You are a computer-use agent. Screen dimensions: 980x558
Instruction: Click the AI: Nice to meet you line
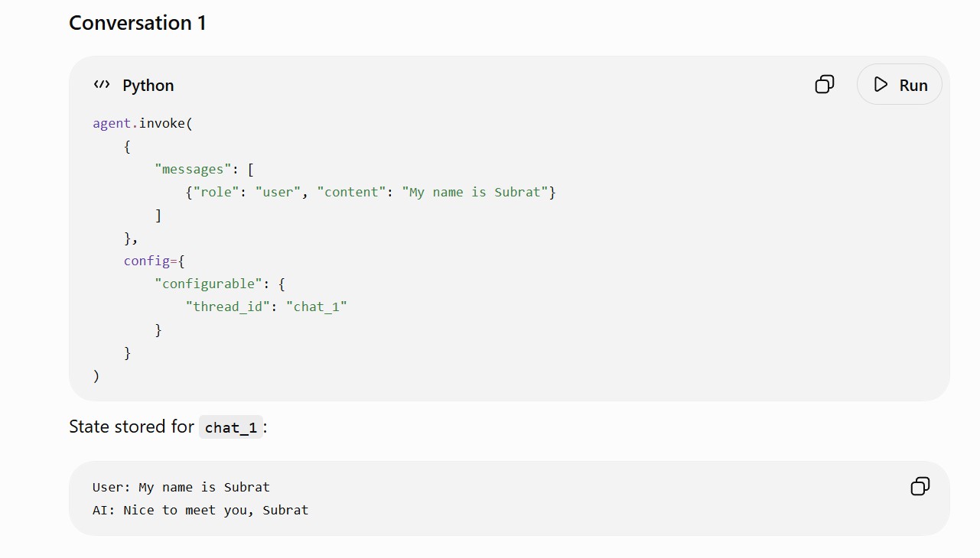click(200, 510)
